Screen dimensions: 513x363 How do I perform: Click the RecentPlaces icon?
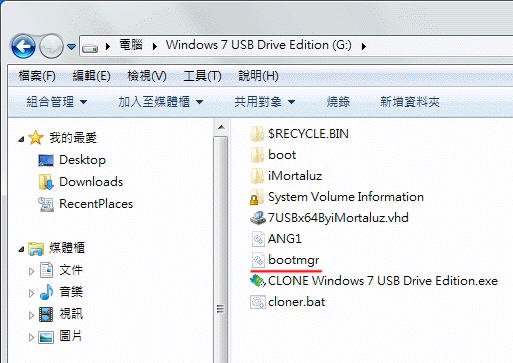(x=46, y=204)
